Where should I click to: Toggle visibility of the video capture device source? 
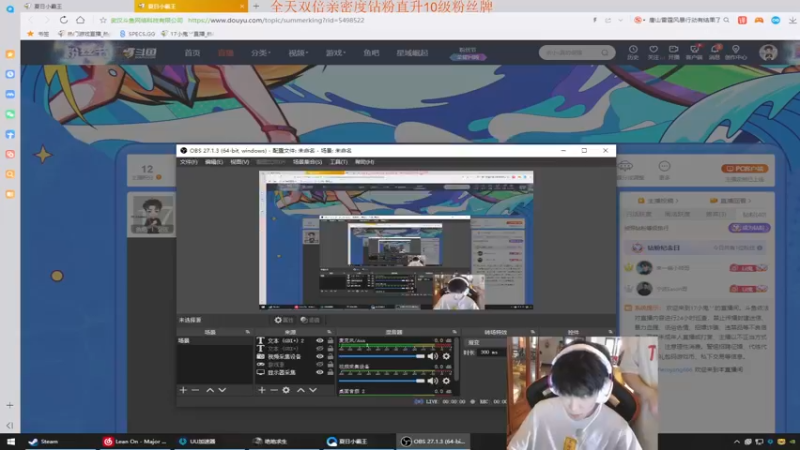tap(319, 356)
